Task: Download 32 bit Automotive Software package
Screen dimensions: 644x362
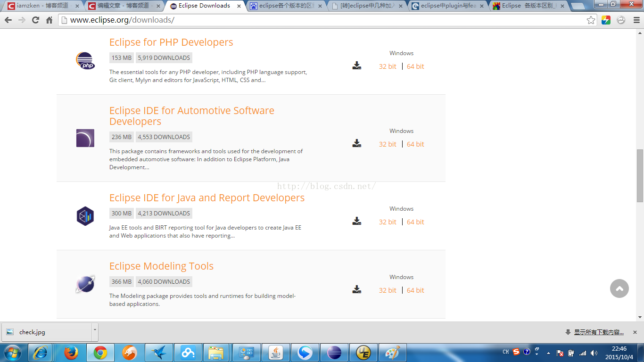Action: [388, 144]
